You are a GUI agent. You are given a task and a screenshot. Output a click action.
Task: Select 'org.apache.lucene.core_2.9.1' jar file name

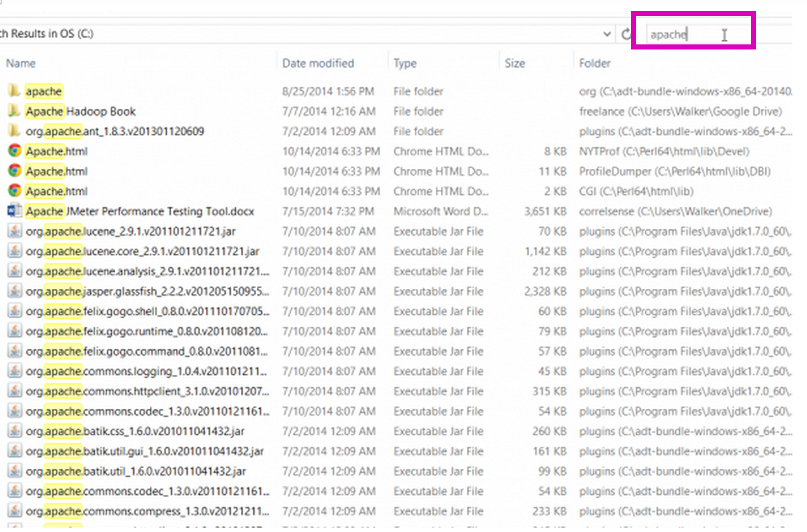tap(143, 252)
